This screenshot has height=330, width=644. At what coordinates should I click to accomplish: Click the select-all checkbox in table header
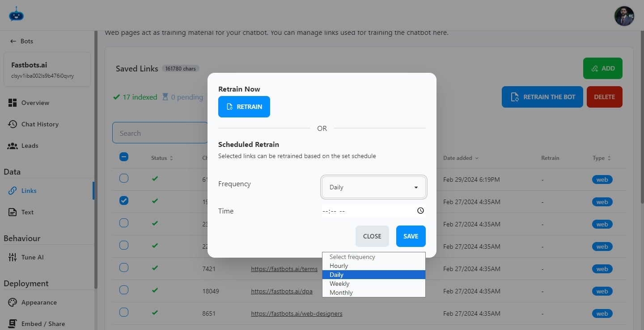123,157
